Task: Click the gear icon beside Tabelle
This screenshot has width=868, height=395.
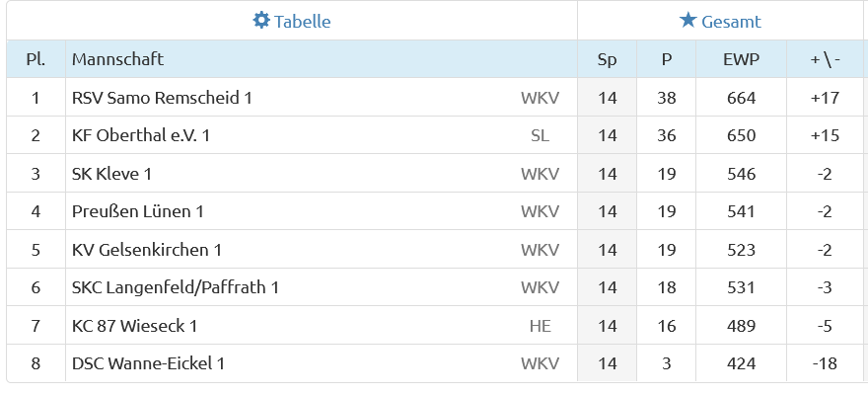Action: [x=261, y=21]
